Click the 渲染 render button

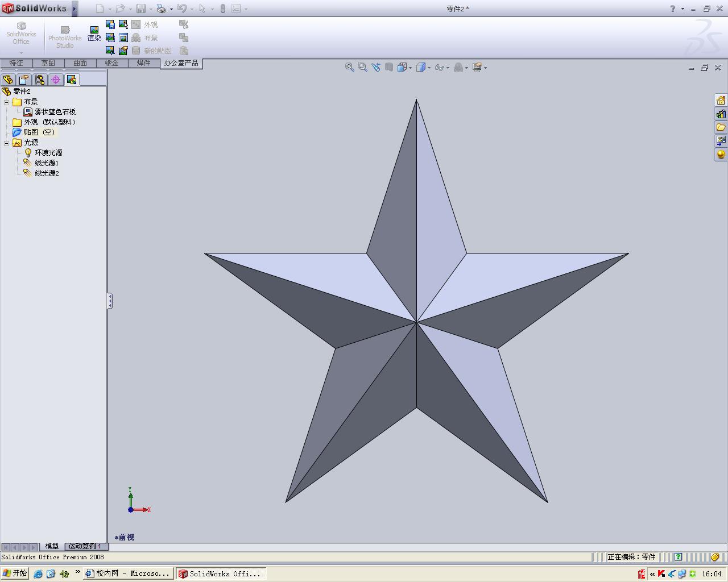coord(94,34)
